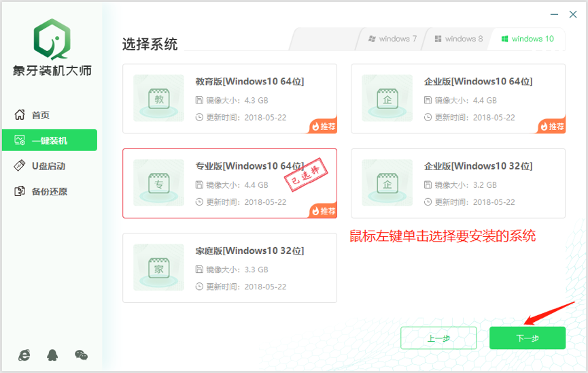Click the 企业版 Windows10 32位 thumbnail icon
Image resolution: width=588 pixels, height=373 pixels.
coord(387,183)
